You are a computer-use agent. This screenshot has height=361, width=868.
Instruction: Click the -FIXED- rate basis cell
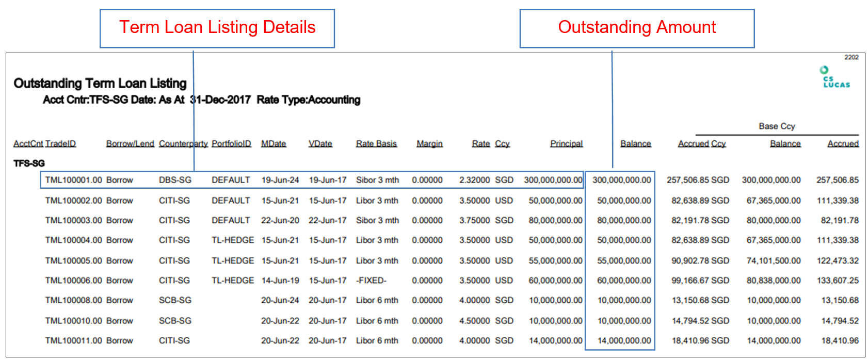pyautogui.click(x=371, y=281)
